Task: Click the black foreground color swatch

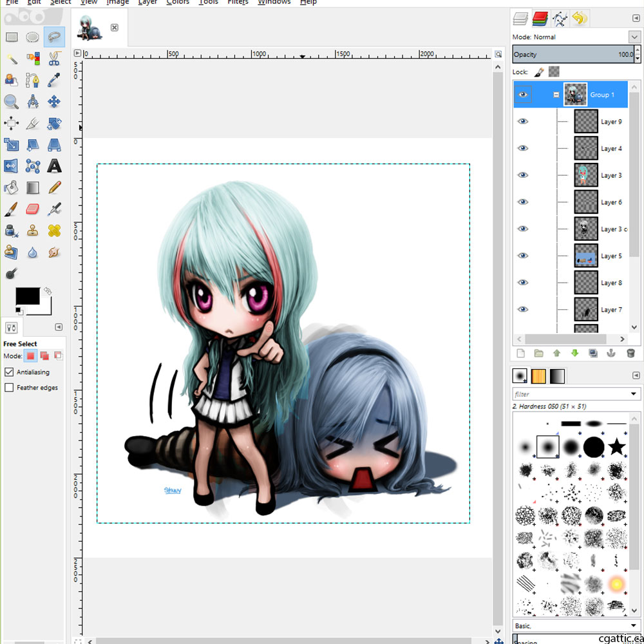Action: point(26,296)
